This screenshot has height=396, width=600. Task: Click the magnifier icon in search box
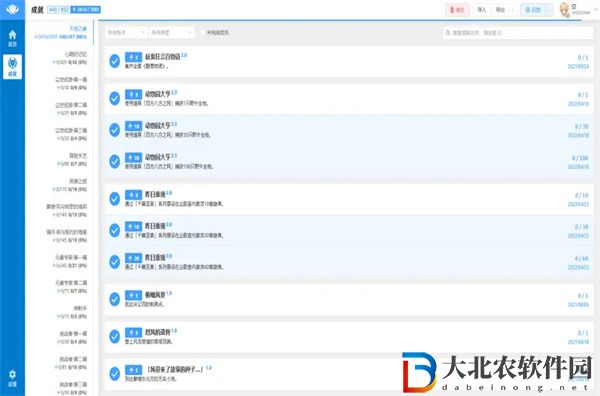448,33
